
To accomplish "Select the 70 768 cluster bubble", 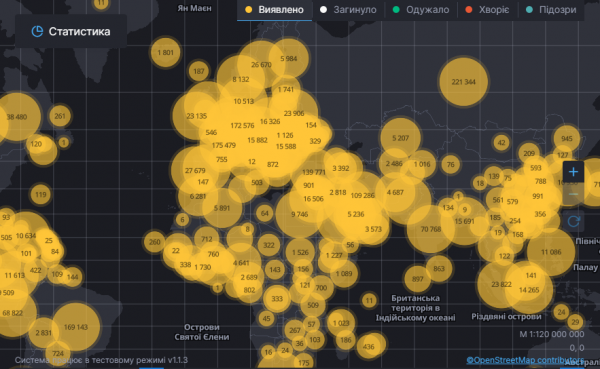I will [430, 229].
